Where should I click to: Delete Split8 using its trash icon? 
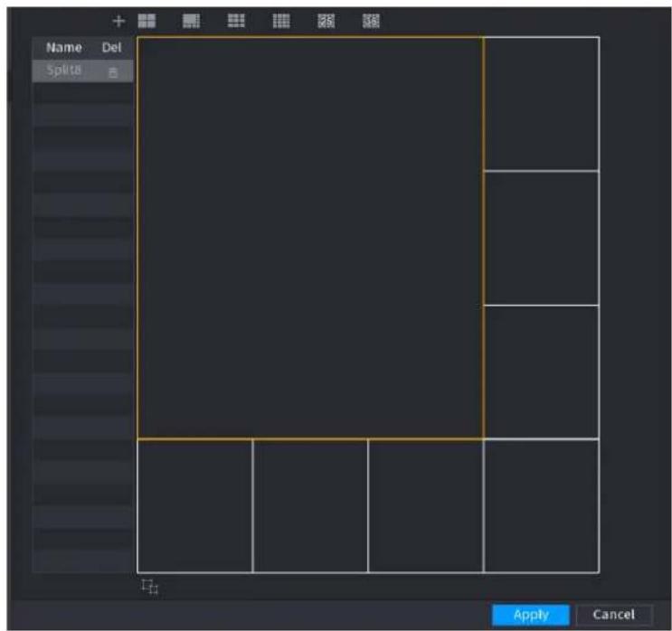coord(113,72)
